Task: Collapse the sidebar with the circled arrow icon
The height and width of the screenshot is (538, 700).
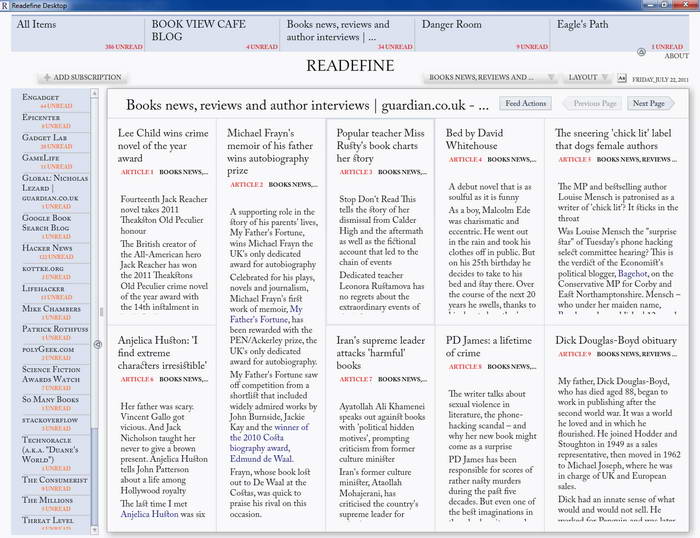Action: click(98, 344)
